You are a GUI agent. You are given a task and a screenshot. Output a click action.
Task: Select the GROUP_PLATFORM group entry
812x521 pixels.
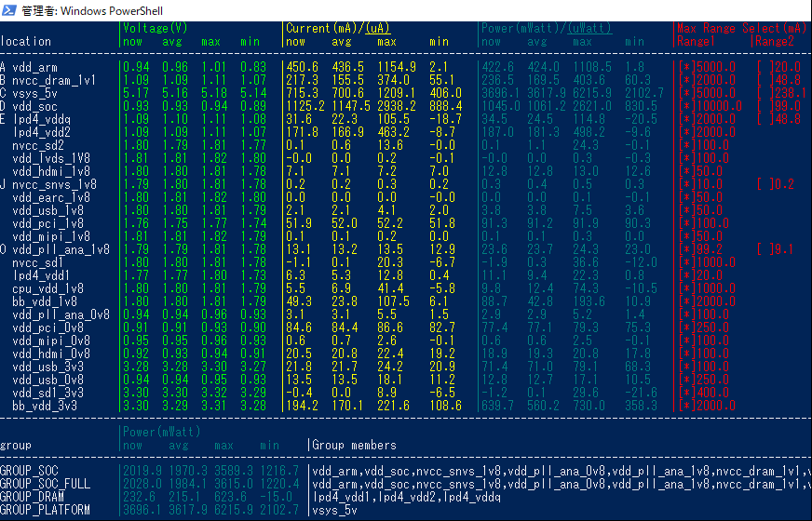pyautogui.click(x=45, y=510)
